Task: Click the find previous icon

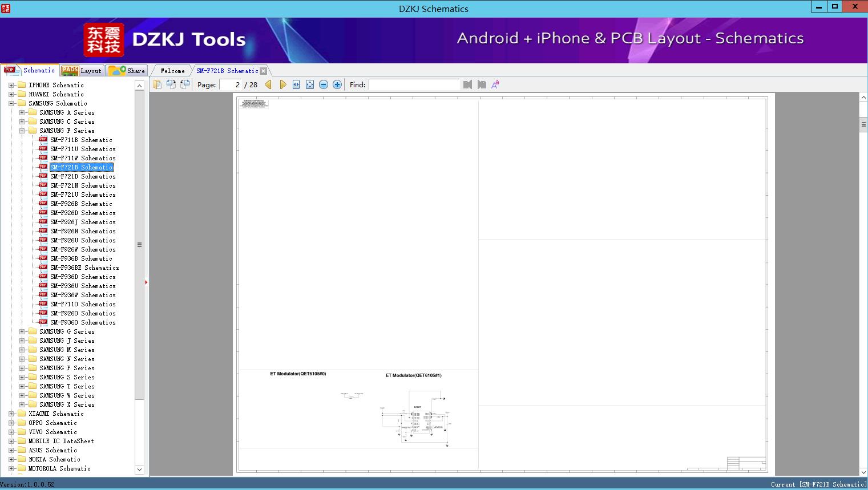Action: (468, 84)
